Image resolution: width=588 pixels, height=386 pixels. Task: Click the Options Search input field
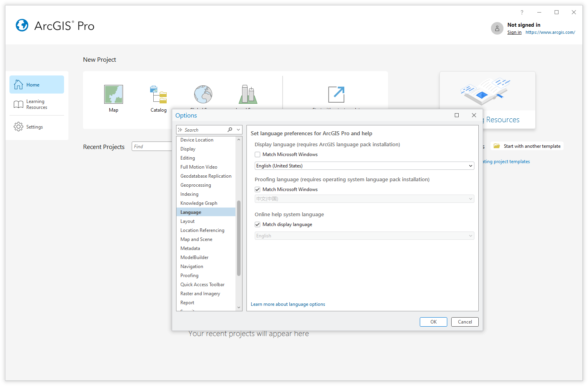coord(204,130)
